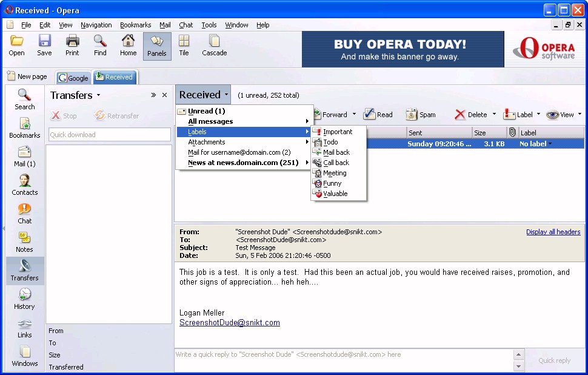Choose the Todo label

(x=339, y=142)
